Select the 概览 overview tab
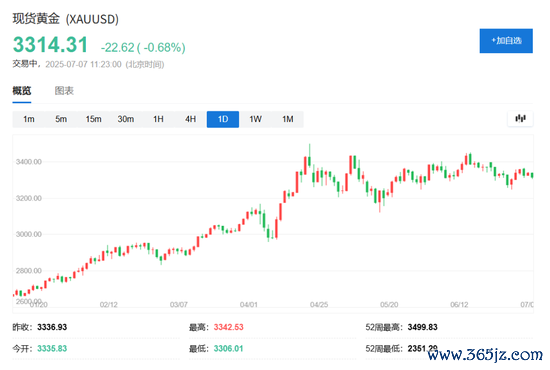The width and height of the screenshot is (550, 370). point(22,91)
